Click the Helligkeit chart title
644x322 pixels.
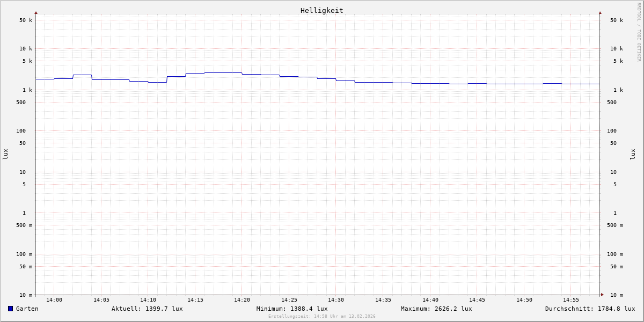[321, 10]
